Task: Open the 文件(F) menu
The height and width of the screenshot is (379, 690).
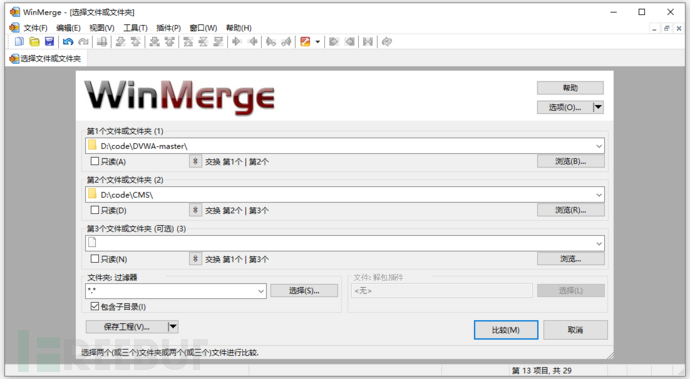Action: [35, 28]
